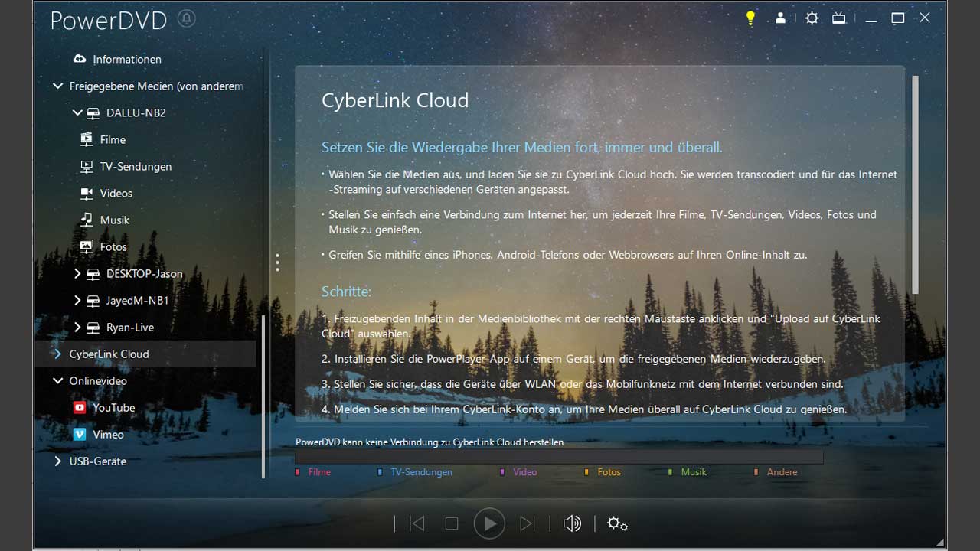Open the YouTube online video entry
Image resolution: width=980 pixels, height=551 pixels.
[x=113, y=408]
